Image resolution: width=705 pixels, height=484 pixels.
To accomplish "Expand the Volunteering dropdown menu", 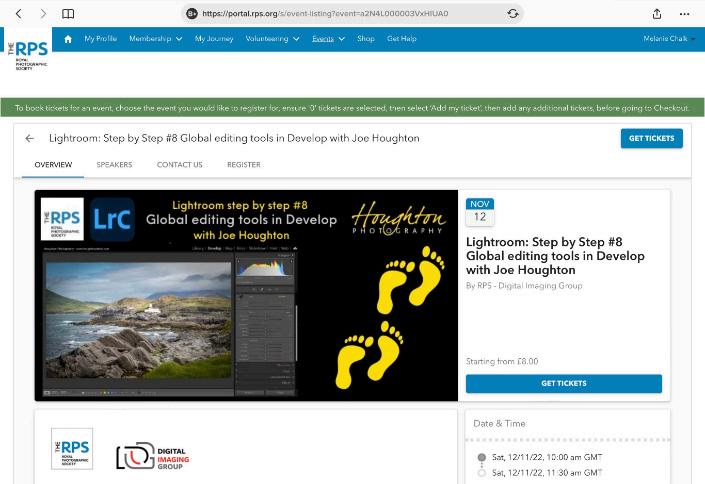I will 272,39.
